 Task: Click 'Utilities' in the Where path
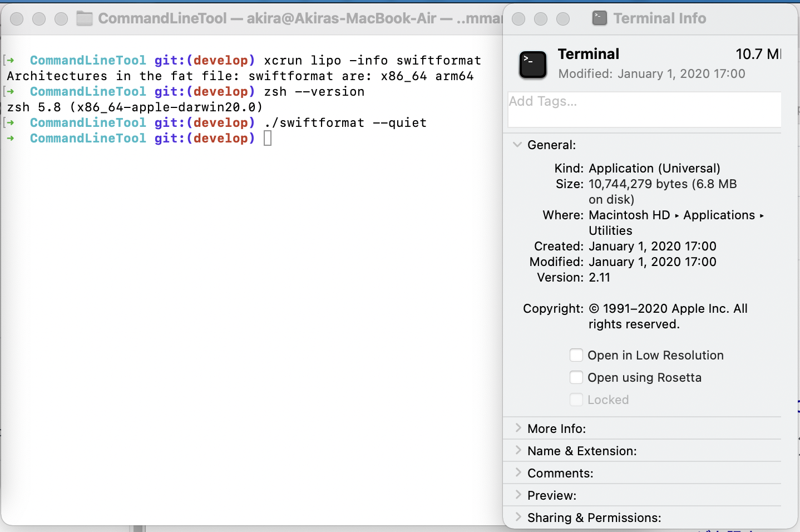point(610,230)
